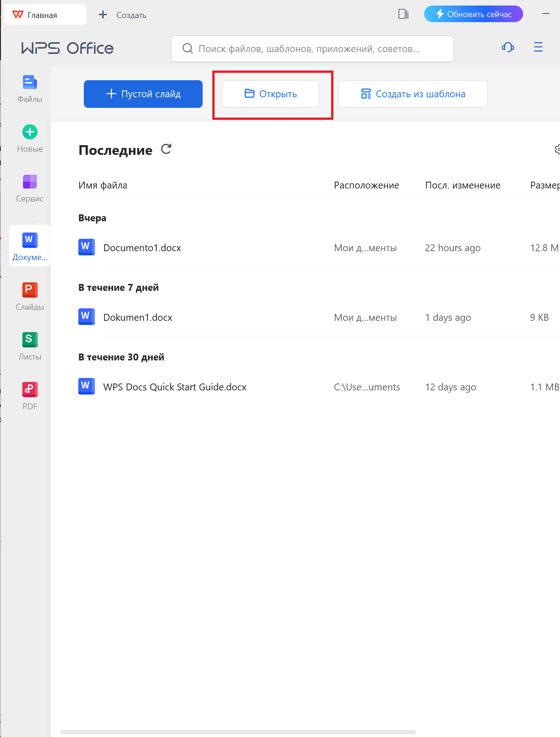Choose Создать из шаблона
Image resolution: width=560 pixels, height=737 pixels.
[x=413, y=94]
